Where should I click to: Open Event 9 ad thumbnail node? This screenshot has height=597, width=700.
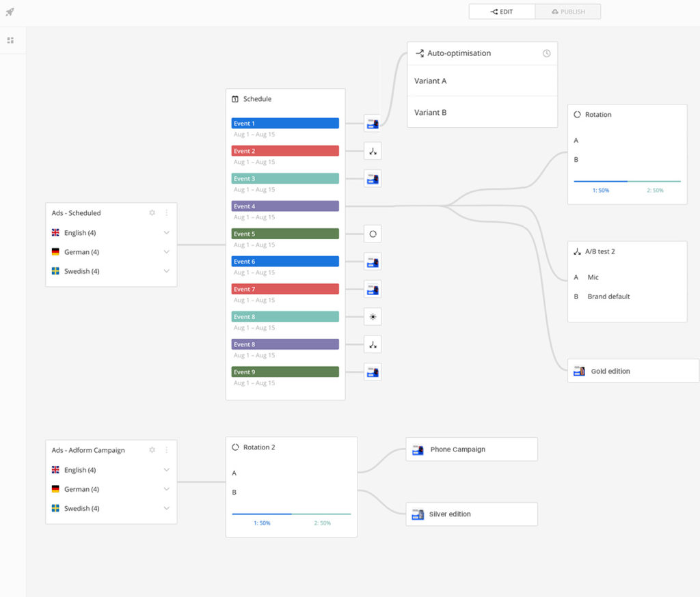pyautogui.click(x=373, y=372)
